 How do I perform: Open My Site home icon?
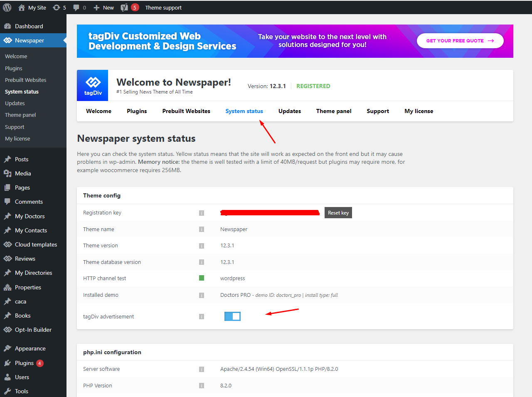22,7
